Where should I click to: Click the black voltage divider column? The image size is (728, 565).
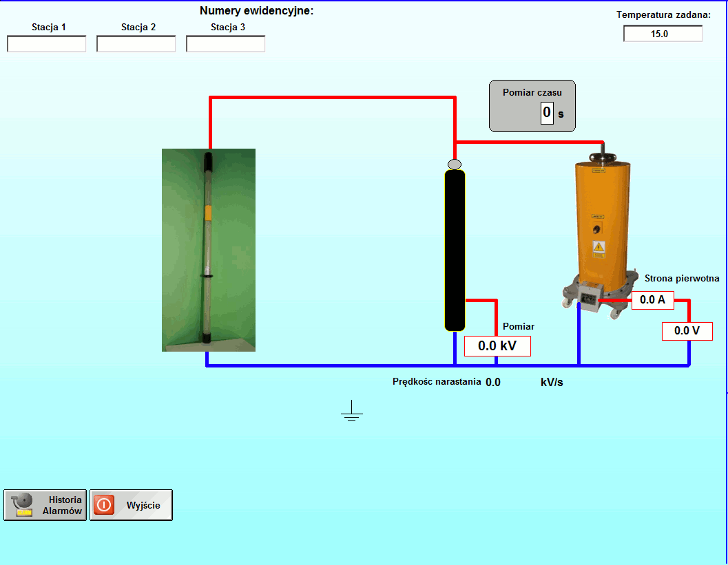(x=455, y=250)
